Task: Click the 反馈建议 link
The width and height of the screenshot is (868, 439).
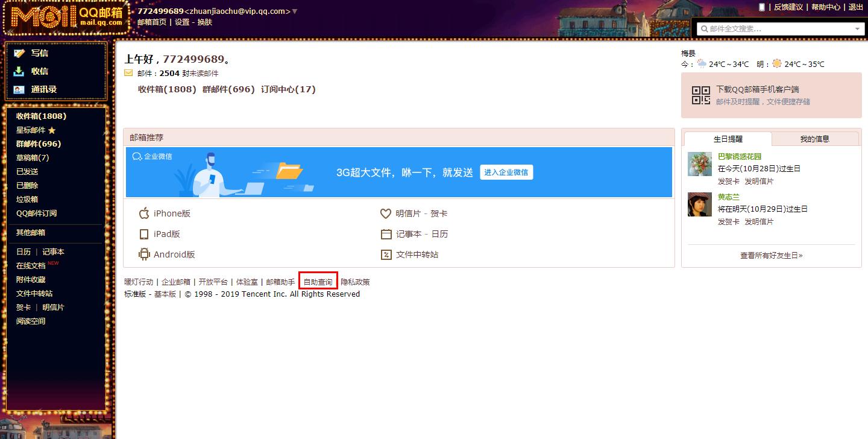Action: click(x=788, y=7)
